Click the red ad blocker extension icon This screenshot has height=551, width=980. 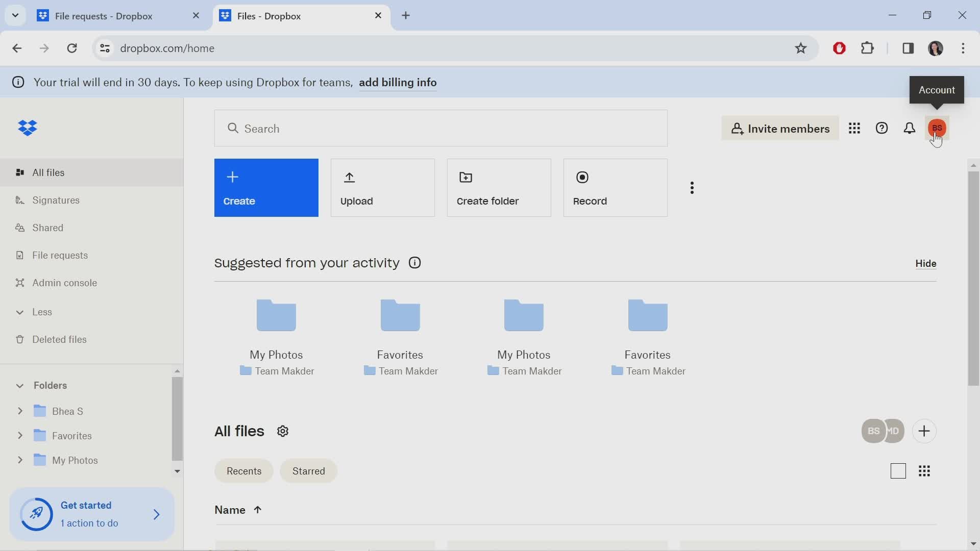(839, 48)
